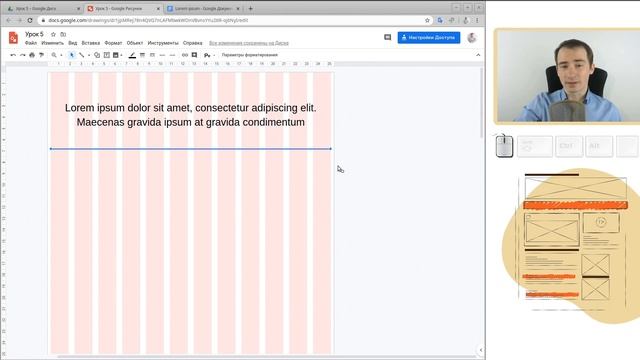The width and height of the screenshot is (640, 360).
Task: Click the Google Drawings home logo
Action: pyautogui.click(x=13, y=38)
